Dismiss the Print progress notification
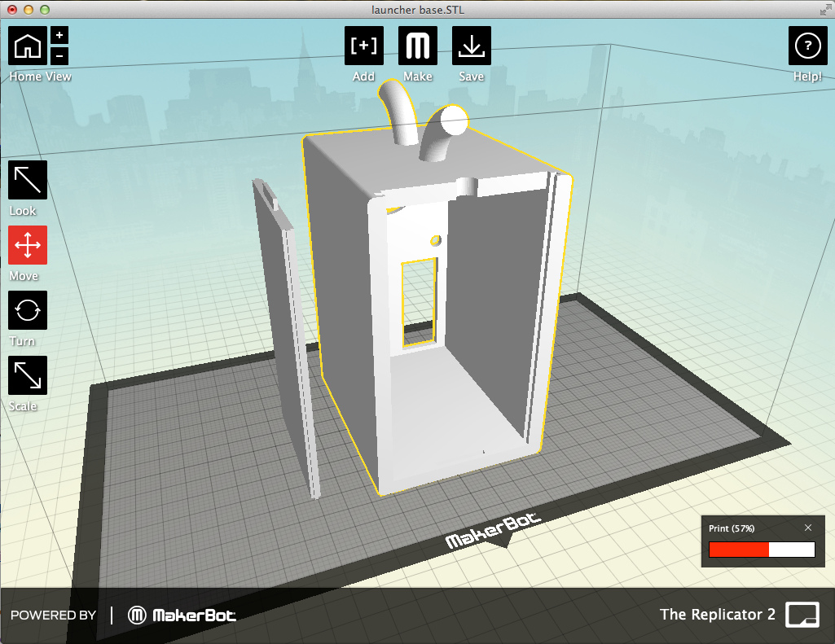Image resolution: width=835 pixels, height=644 pixels. (807, 527)
